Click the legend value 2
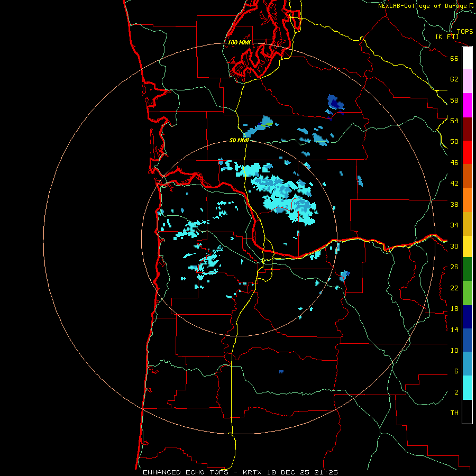Screen dimensions: 476x476 coord(456,392)
